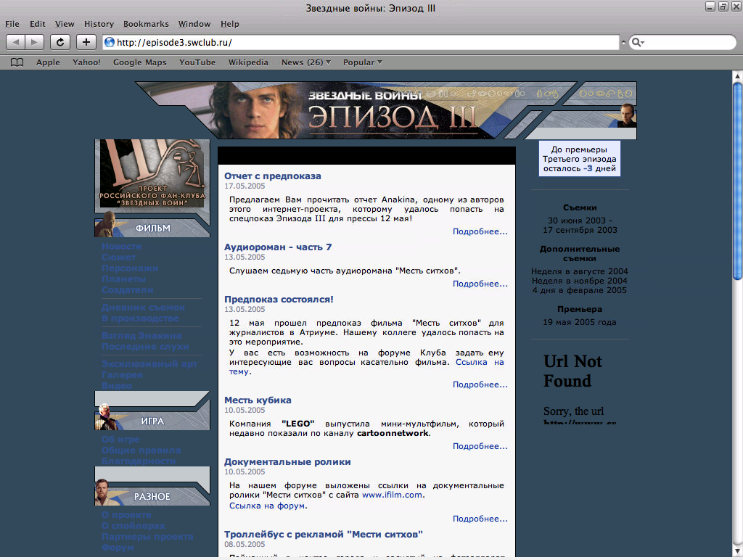Open the В производстве sidebar link
The width and height of the screenshot is (743, 560).
coord(140,318)
